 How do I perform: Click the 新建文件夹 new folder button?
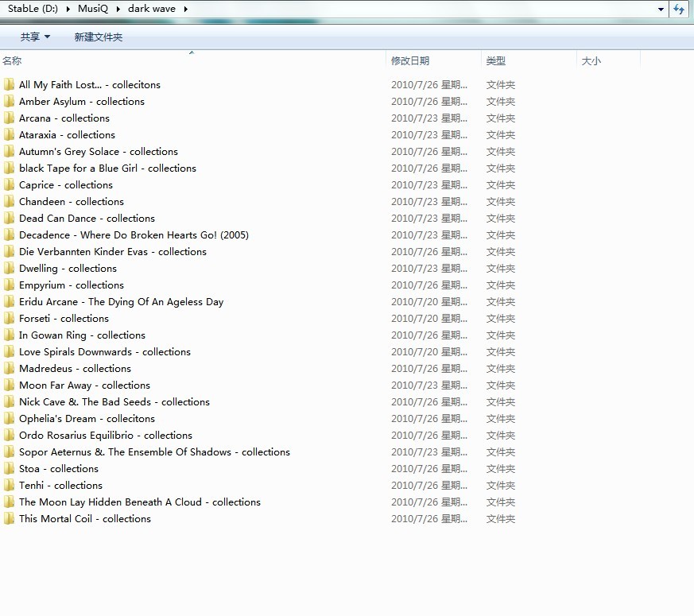[x=99, y=37]
